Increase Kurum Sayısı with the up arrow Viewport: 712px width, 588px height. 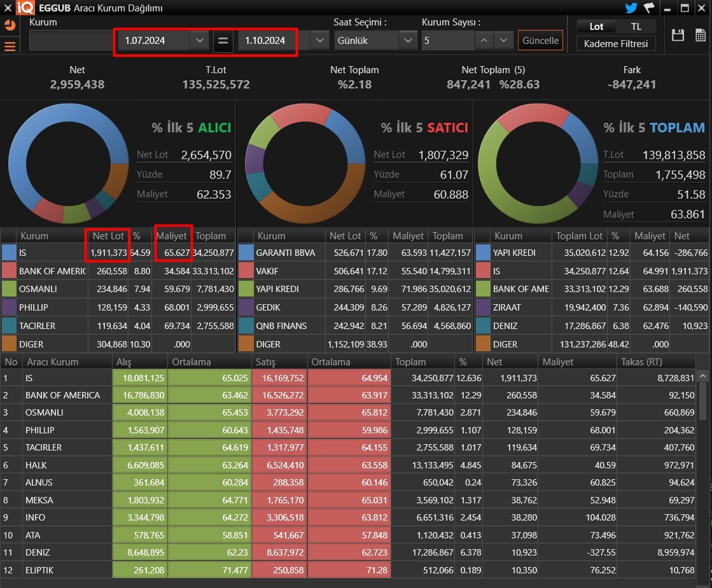[484, 41]
